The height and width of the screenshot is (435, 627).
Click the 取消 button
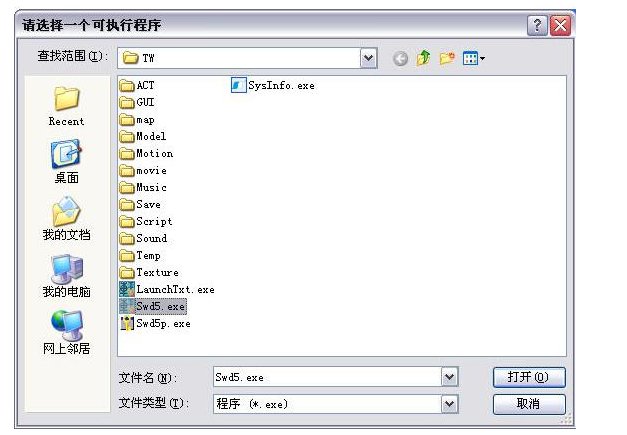click(x=529, y=404)
